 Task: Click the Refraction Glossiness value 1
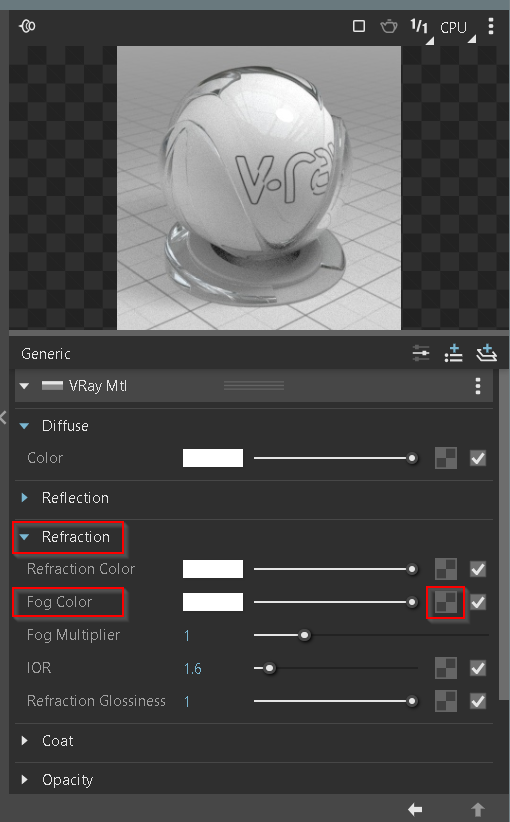click(187, 701)
